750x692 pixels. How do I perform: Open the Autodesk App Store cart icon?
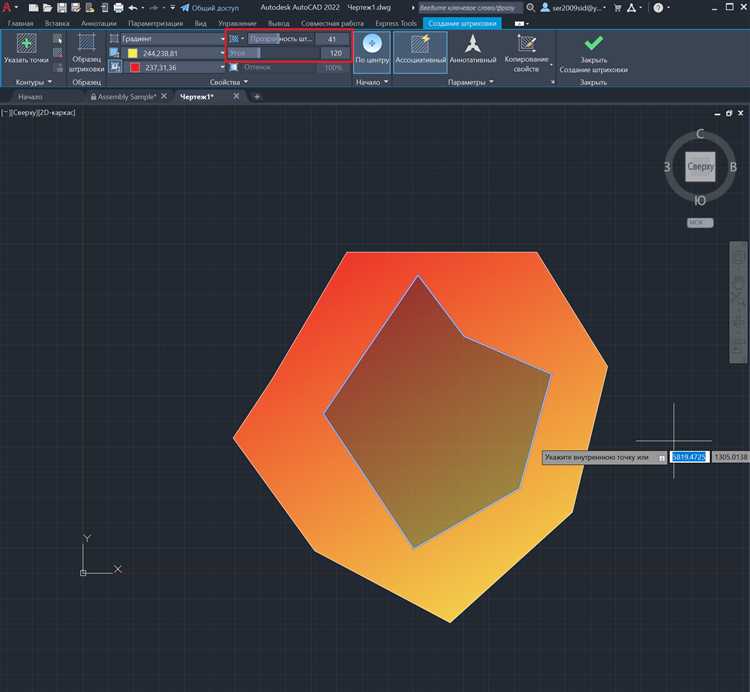pos(618,8)
